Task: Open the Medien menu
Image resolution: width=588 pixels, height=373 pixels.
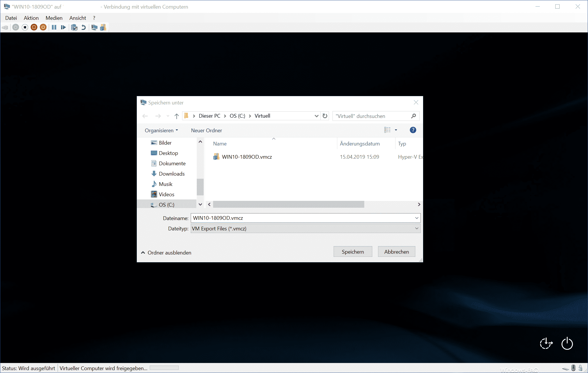Action: coord(54,18)
